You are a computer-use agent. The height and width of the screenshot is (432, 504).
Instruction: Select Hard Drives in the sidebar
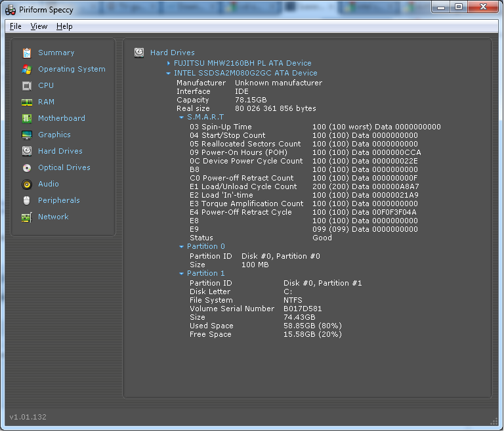pyautogui.click(x=60, y=151)
